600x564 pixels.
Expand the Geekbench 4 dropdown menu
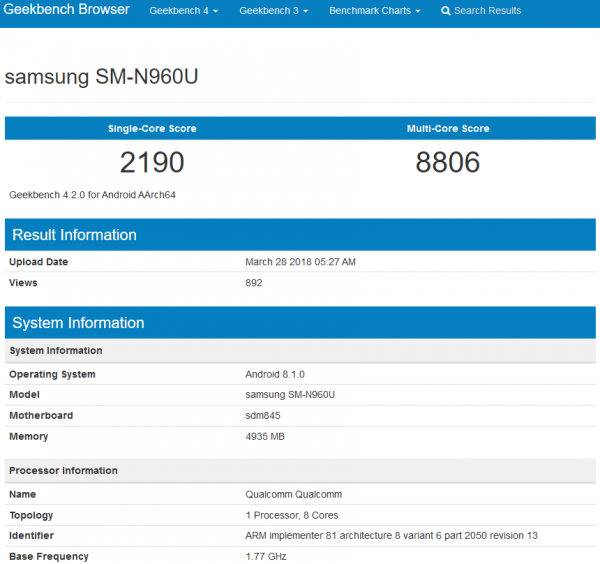click(x=184, y=11)
